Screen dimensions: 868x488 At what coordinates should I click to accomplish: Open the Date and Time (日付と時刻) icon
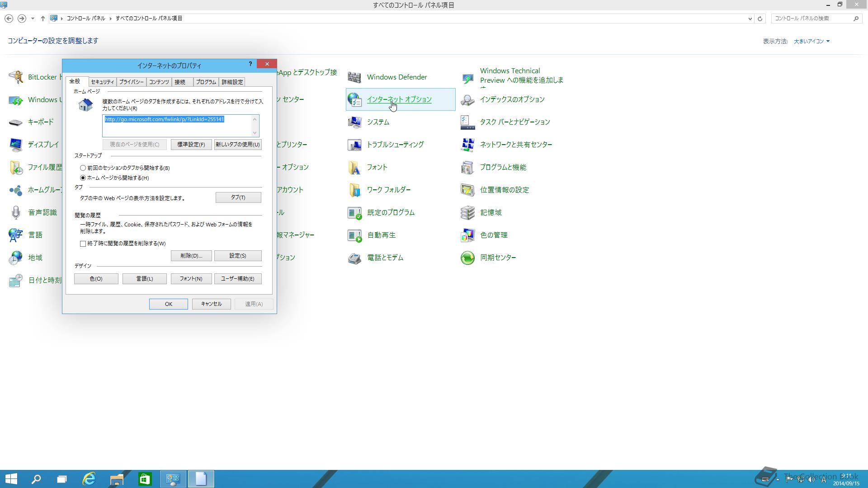pos(16,280)
